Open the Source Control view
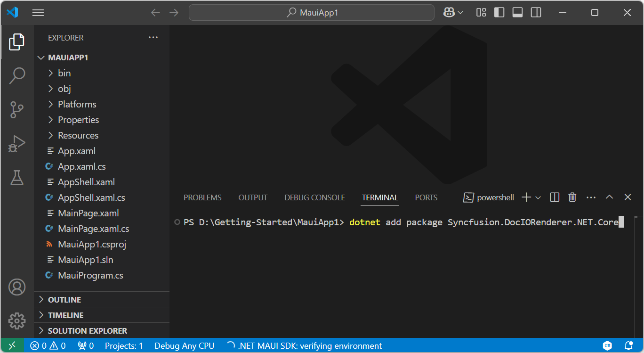Image resolution: width=644 pixels, height=353 pixels. click(x=17, y=110)
